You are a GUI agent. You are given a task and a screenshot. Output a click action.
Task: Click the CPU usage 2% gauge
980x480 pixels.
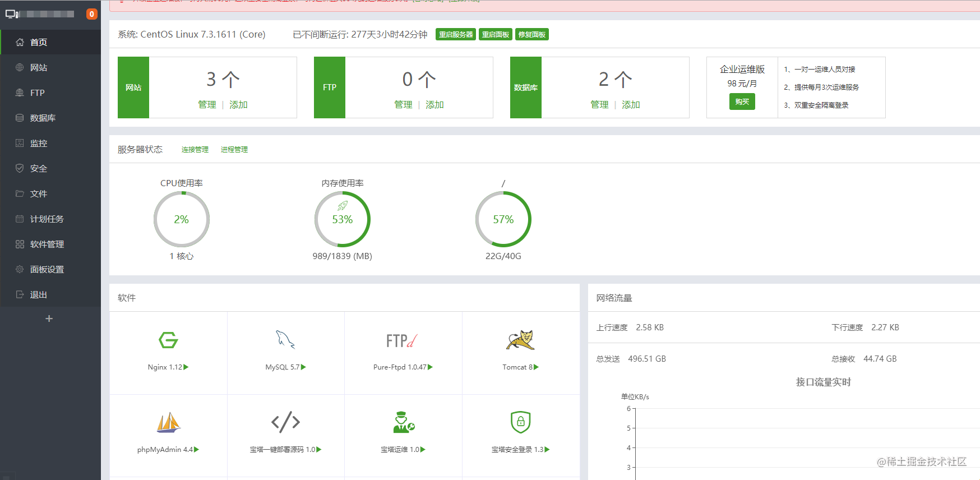pyautogui.click(x=182, y=219)
